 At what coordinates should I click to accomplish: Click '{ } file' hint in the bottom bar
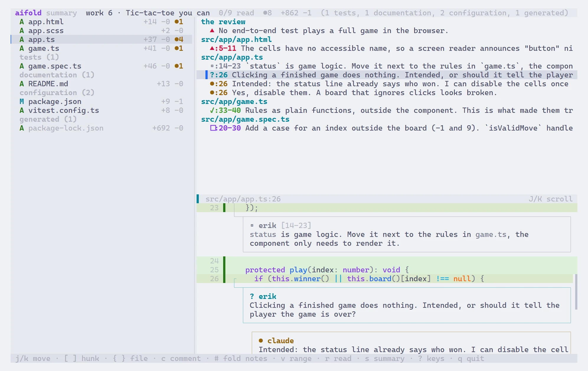click(x=130, y=359)
